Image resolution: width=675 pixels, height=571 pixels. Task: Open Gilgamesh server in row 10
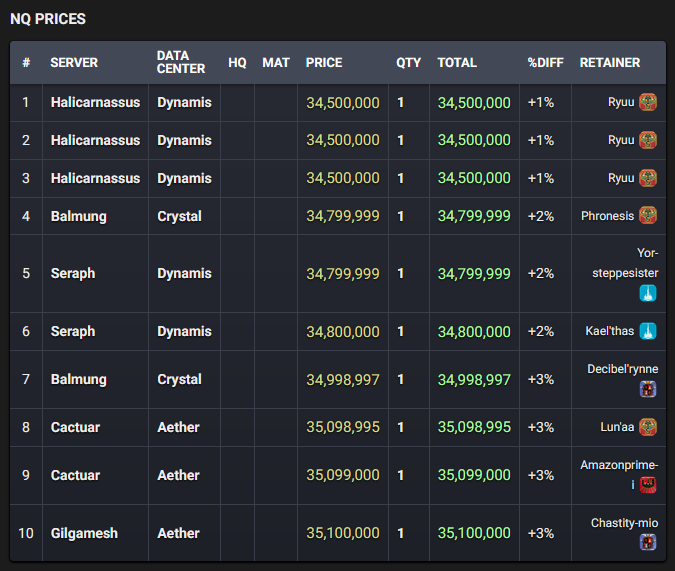(84, 533)
